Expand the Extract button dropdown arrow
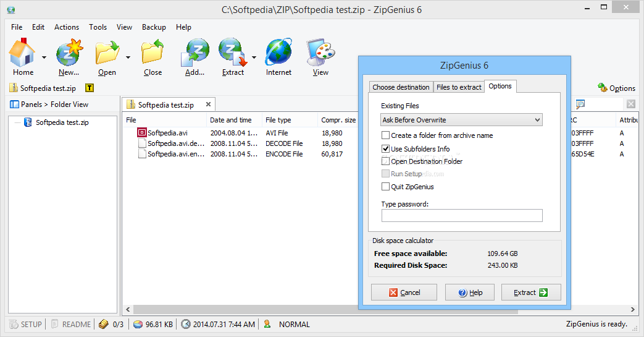 254,57
